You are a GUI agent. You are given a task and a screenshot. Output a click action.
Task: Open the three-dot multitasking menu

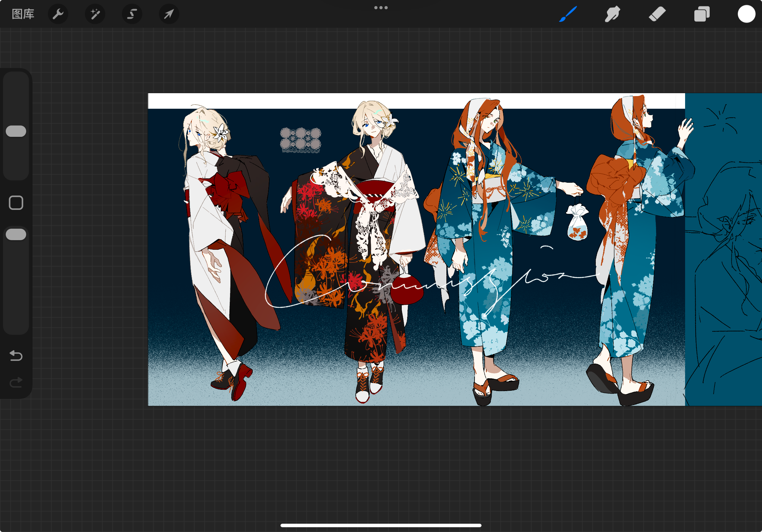[381, 8]
